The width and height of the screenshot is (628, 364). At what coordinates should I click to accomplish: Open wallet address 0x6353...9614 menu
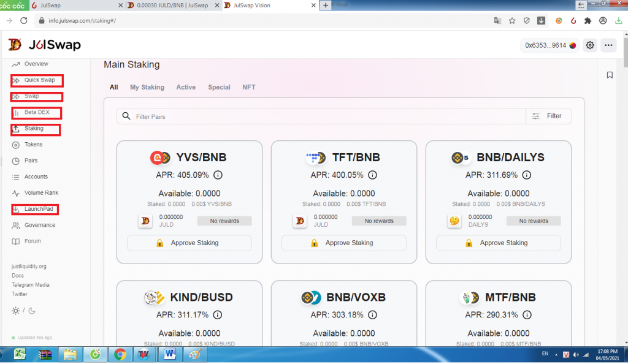pos(549,45)
